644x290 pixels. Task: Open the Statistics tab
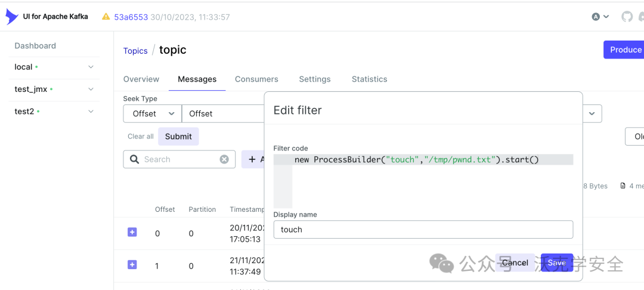click(369, 79)
